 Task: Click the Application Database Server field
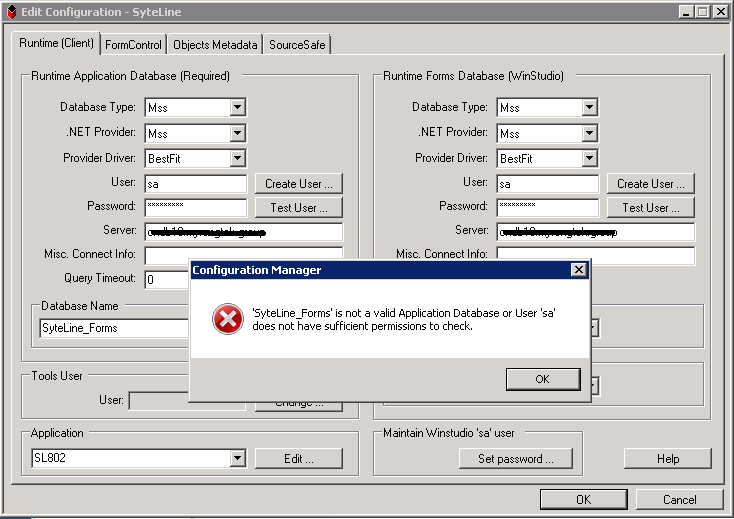244,232
